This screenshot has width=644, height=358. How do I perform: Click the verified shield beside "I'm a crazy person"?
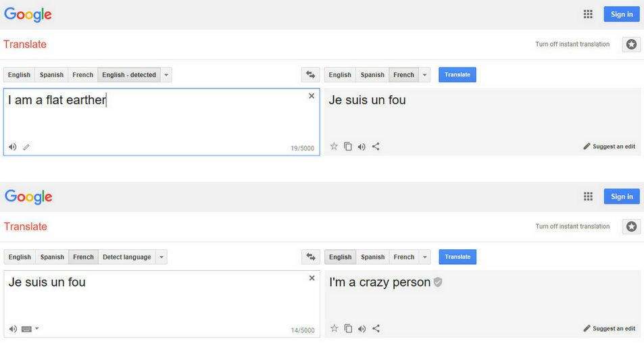point(438,282)
